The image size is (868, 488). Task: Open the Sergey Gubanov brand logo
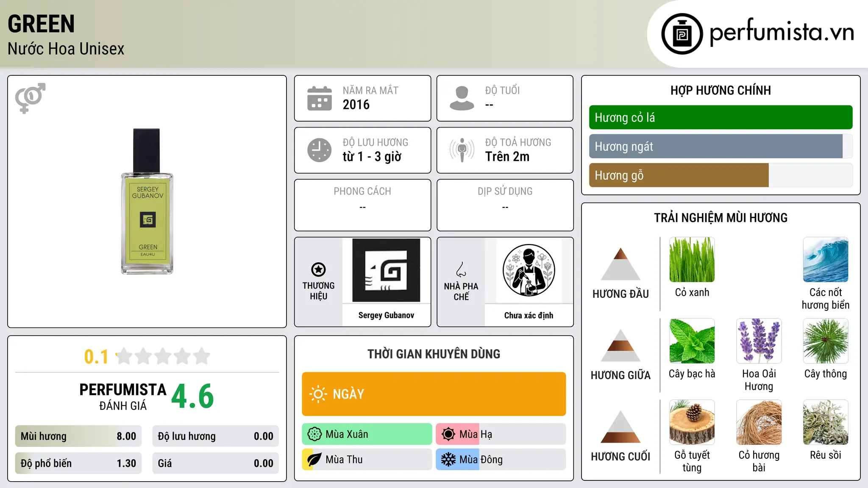point(386,270)
